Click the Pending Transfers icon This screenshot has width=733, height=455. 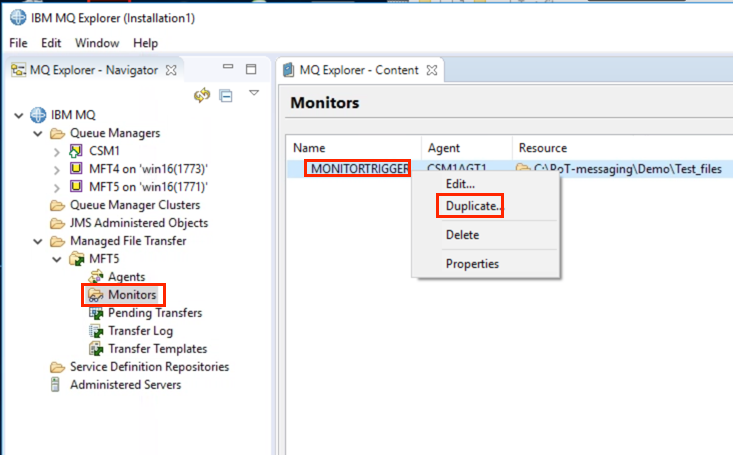(x=96, y=313)
